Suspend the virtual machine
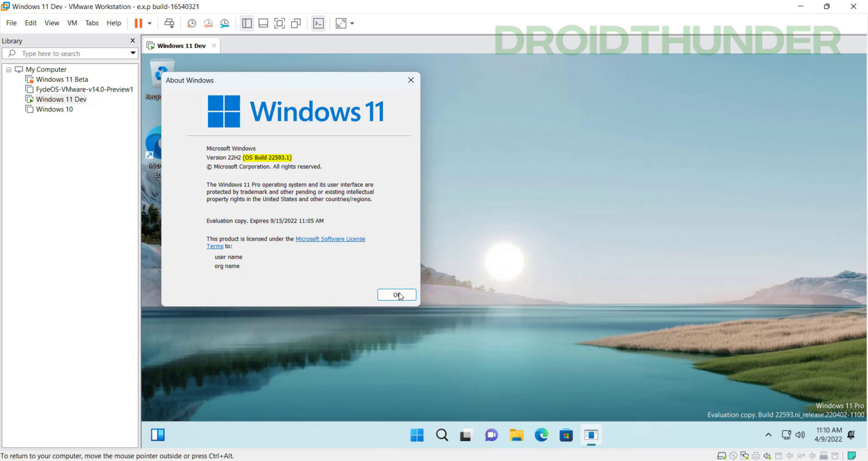 (137, 23)
